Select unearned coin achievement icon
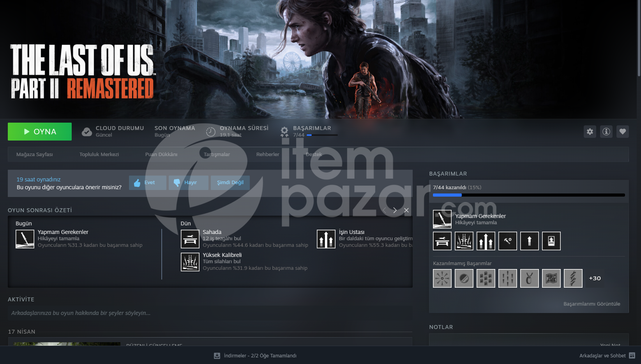The height and width of the screenshot is (364, 641). tap(464, 278)
